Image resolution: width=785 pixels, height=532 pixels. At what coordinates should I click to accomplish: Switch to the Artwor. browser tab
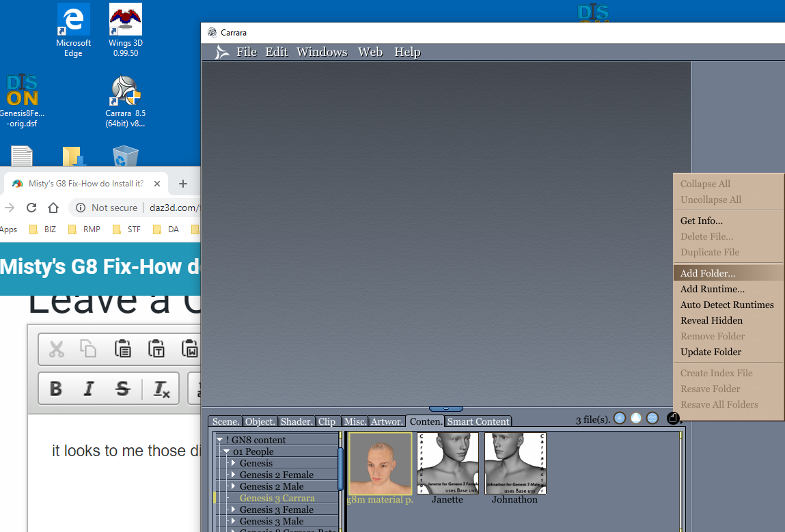pos(387,421)
